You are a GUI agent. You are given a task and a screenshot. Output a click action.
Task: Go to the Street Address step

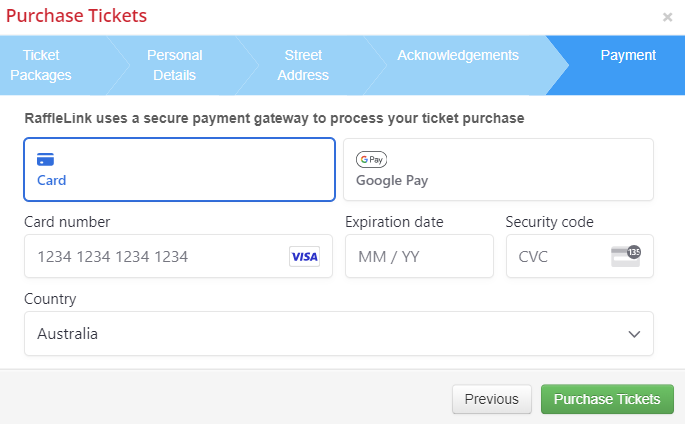click(304, 65)
